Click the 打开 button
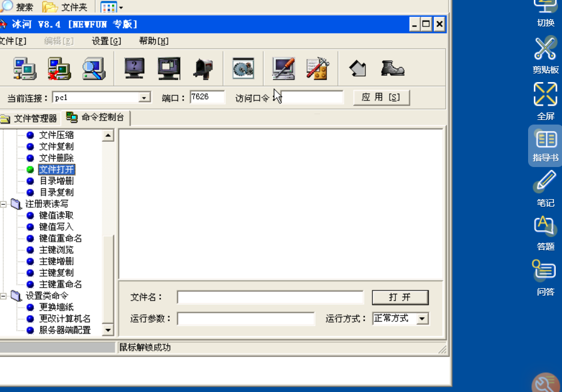This screenshot has height=392, width=562. 400,297
